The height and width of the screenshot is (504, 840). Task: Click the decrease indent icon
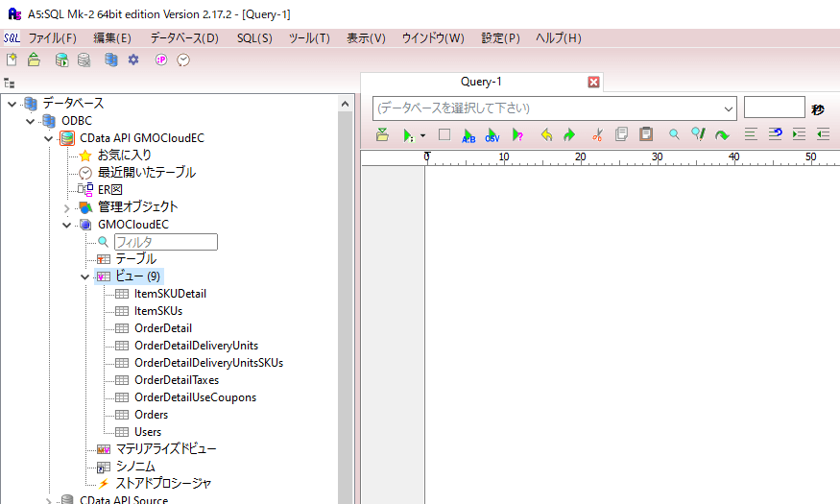pyautogui.click(x=823, y=133)
